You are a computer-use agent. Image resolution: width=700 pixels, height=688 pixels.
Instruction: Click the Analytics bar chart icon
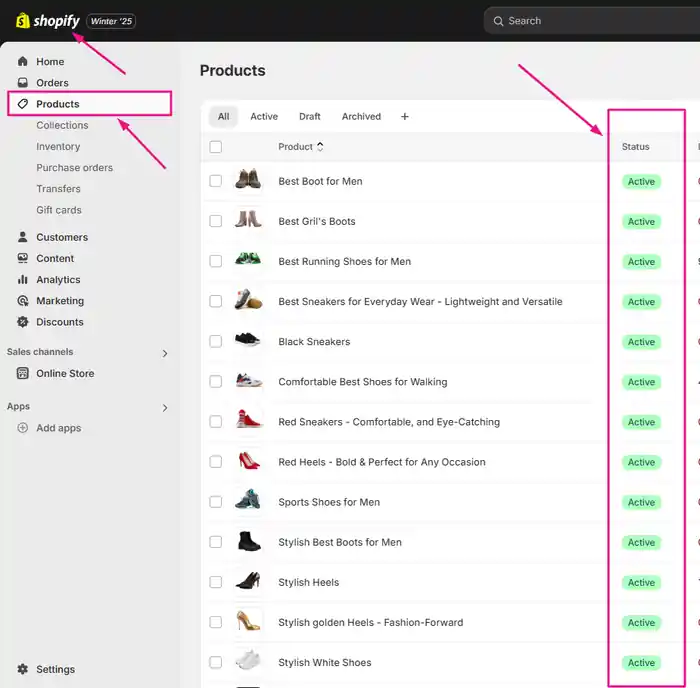(x=22, y=279)
